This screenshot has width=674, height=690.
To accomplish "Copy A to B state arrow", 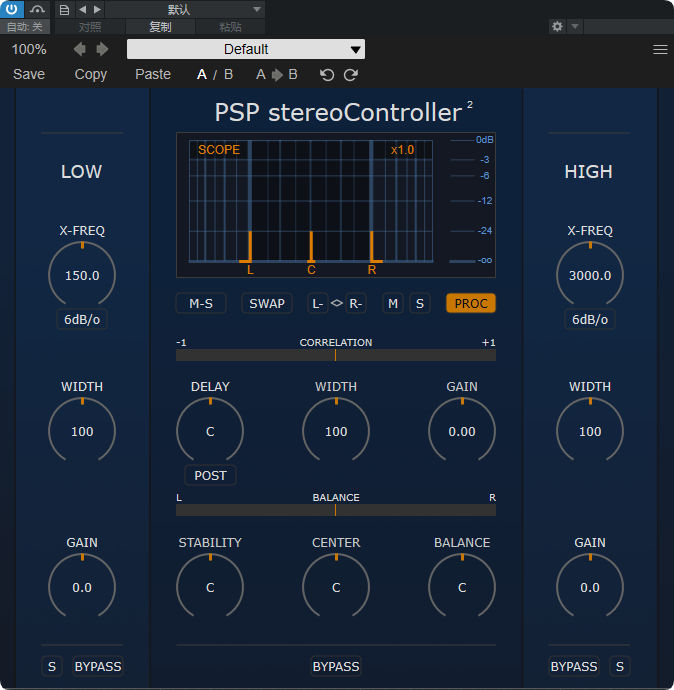I will (x=277, y=74).
